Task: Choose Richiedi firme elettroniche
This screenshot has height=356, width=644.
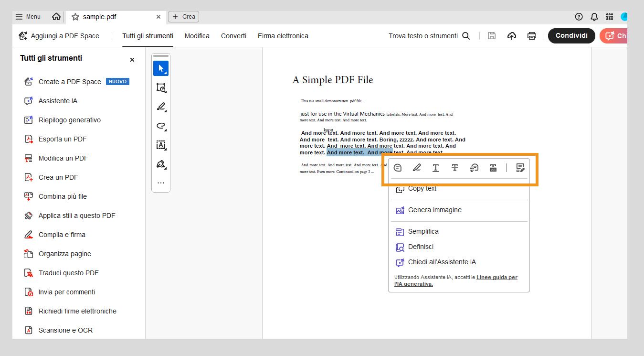Action: (x=70, y=311)
